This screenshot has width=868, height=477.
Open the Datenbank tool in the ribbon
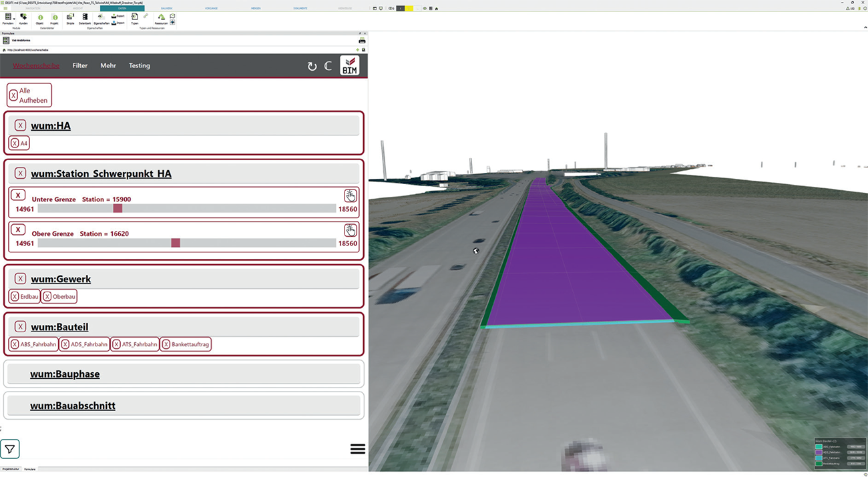(x=85, y=19)
